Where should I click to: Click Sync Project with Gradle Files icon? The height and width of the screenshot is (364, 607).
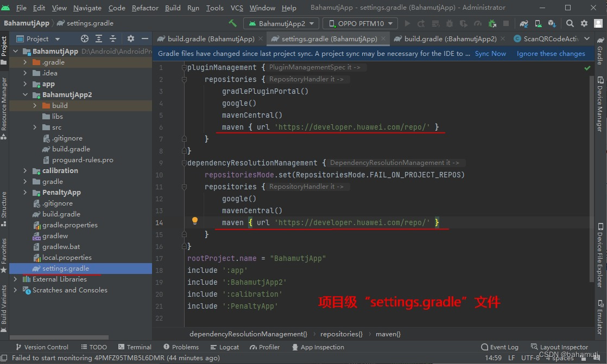click(524, 23)
